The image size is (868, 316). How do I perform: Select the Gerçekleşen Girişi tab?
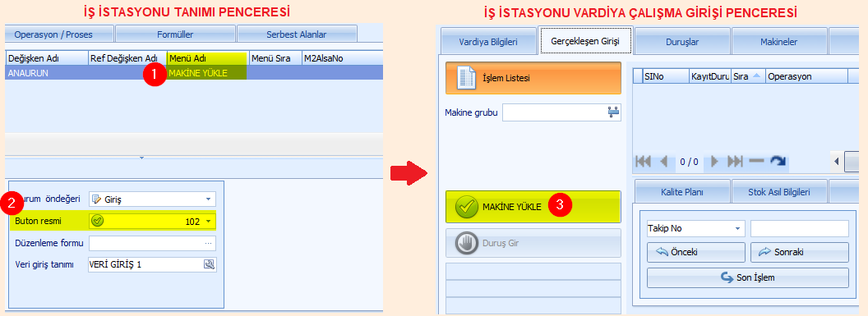click(x=585, y=41)
